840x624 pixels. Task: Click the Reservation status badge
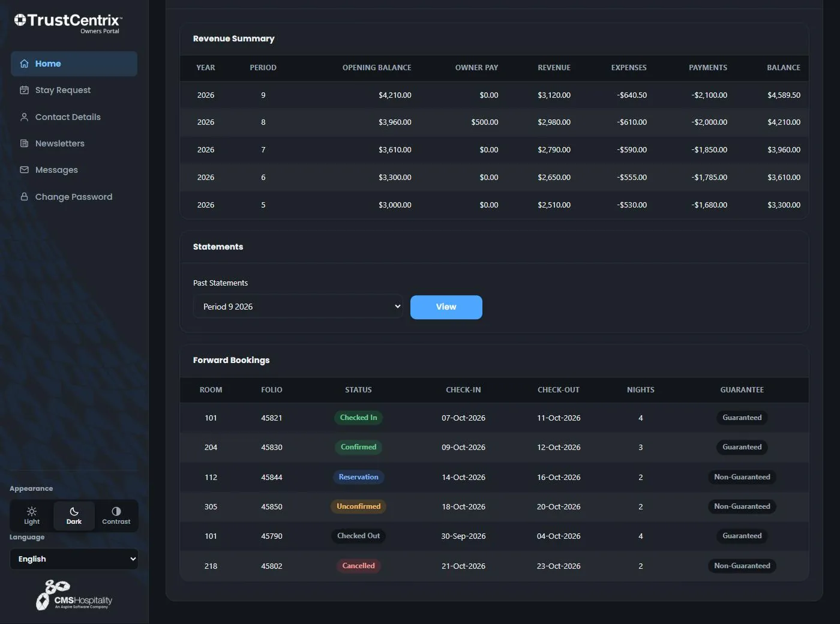coord(358,477)
